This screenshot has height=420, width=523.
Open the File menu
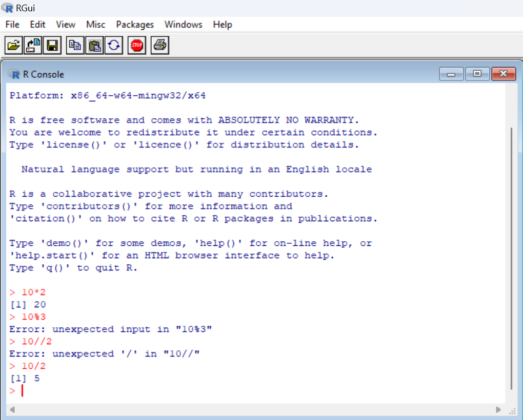(12, 24)
